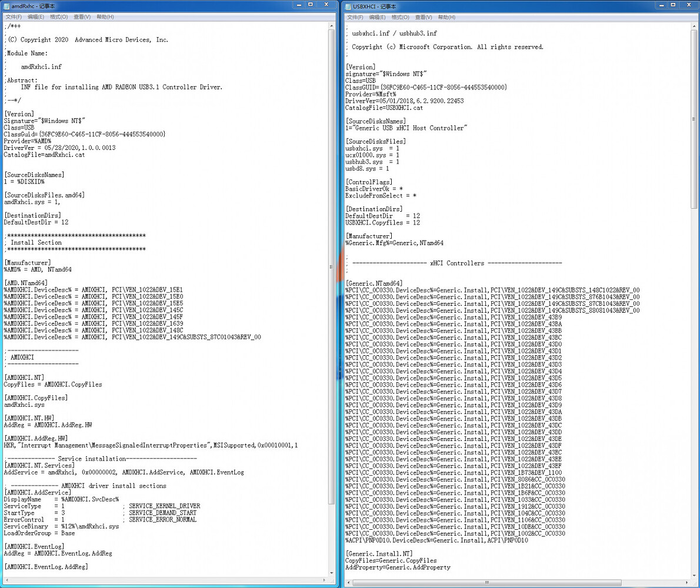Click the amdRxhc window title bar to focus it
Image resolution: width=700 pixels, height=588 pixels.
[176, 6]
